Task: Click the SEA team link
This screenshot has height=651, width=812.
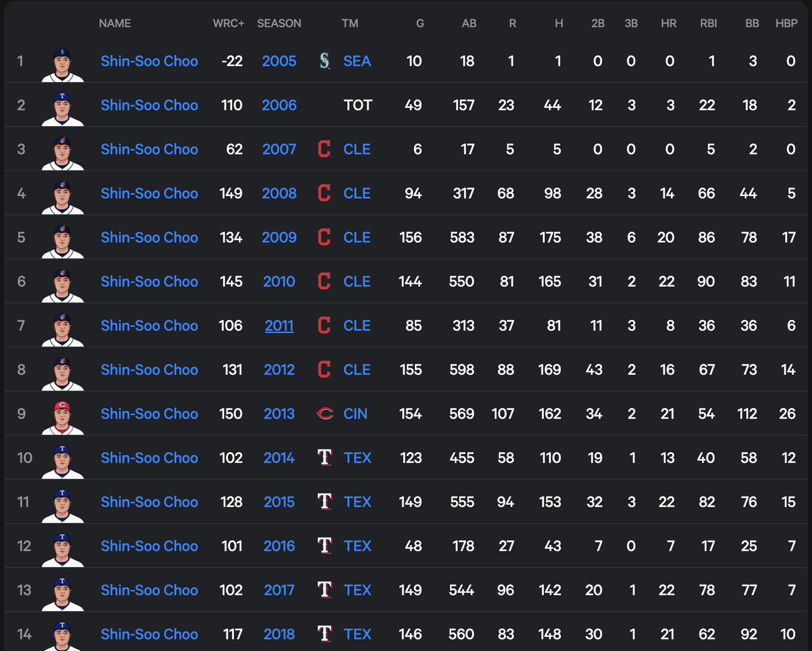Action: tap(357, 61)
